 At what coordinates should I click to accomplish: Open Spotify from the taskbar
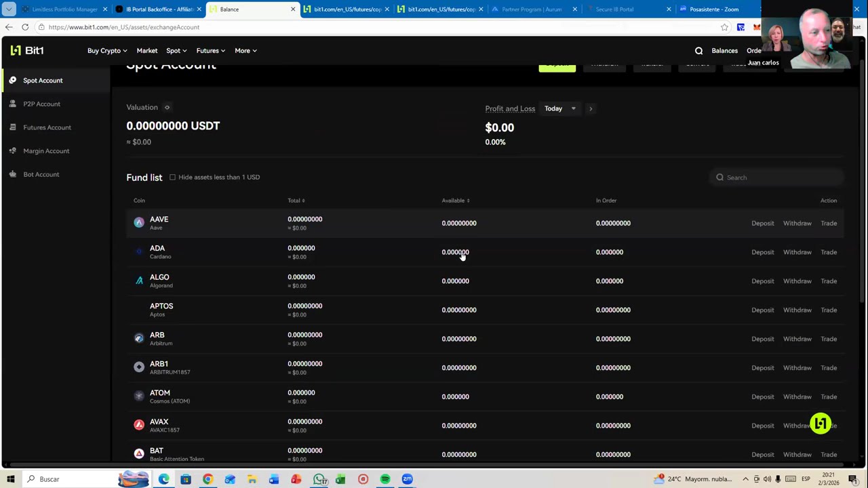(x=385, y=479)
